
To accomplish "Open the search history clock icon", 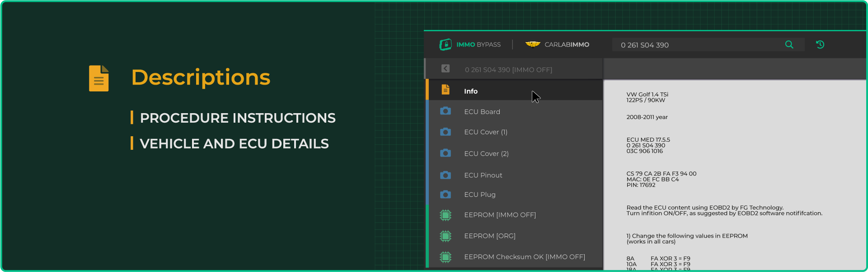I will (x=820, y=44).
